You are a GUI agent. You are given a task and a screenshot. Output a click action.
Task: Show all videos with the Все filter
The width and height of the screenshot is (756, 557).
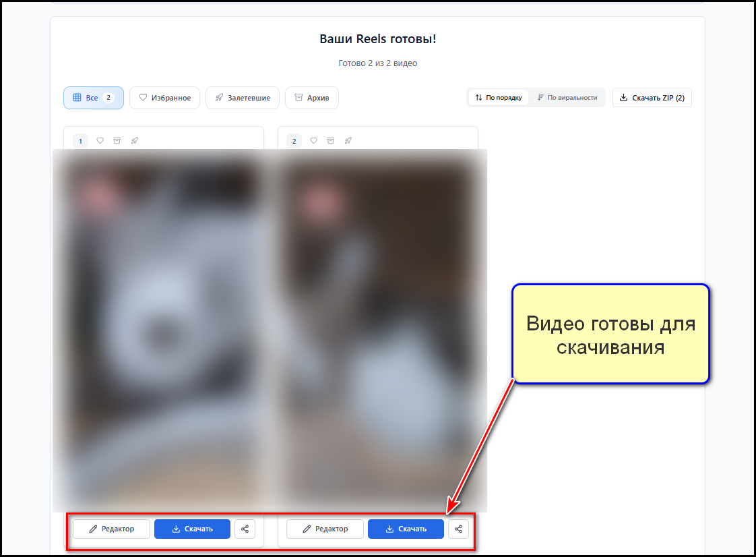(93, 98)
